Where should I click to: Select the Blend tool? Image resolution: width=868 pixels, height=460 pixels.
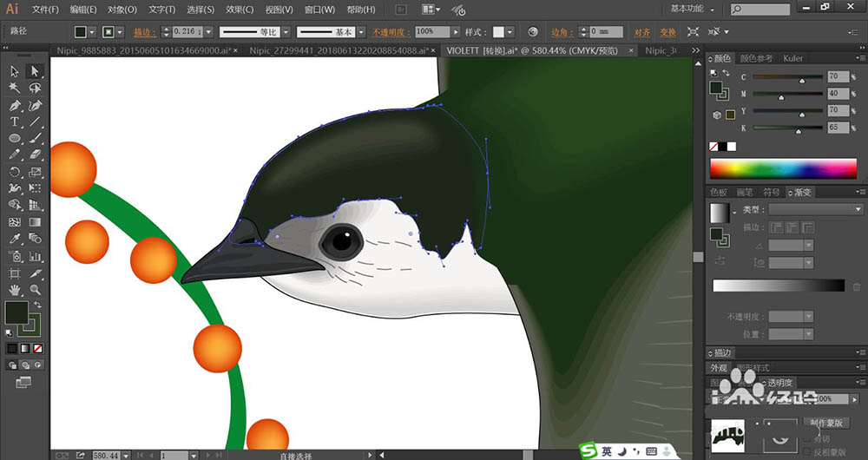click(35, 240)
